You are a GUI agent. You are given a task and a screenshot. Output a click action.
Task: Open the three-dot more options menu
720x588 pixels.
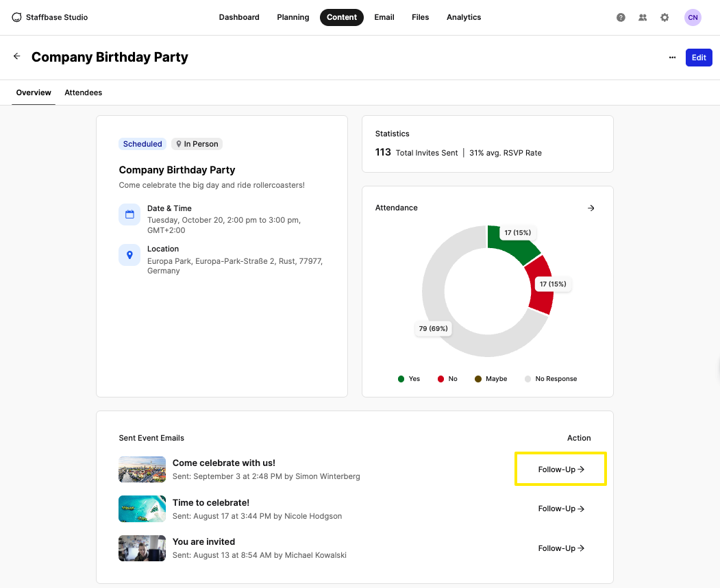672,58
